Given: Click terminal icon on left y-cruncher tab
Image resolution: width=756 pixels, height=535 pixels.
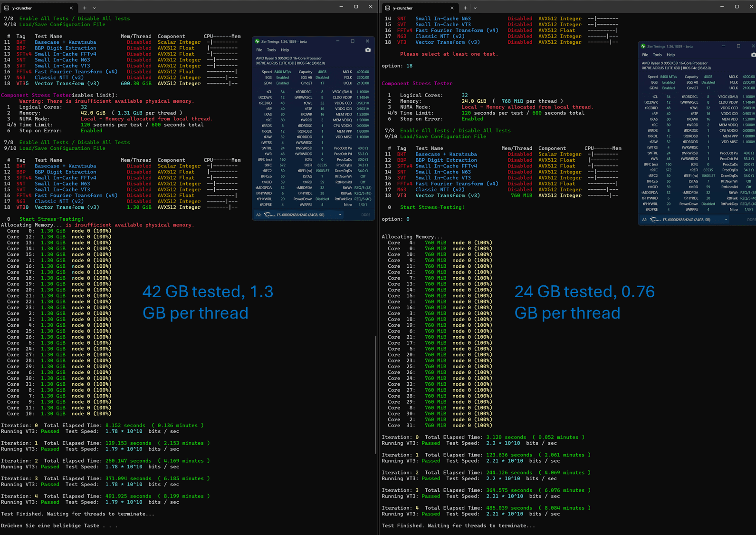Looking at the screenshot, I should coord(7,8).
